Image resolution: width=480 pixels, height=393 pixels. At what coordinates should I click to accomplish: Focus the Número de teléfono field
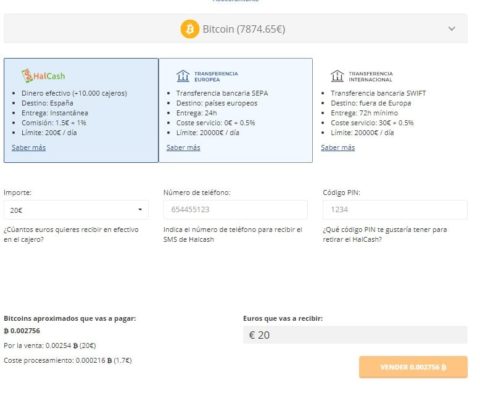(235, 210)
